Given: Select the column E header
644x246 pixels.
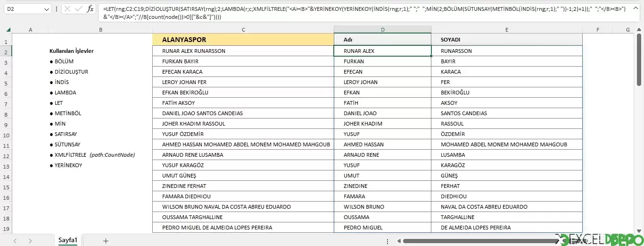Looking at the screenshot, I should click(507, 30).
